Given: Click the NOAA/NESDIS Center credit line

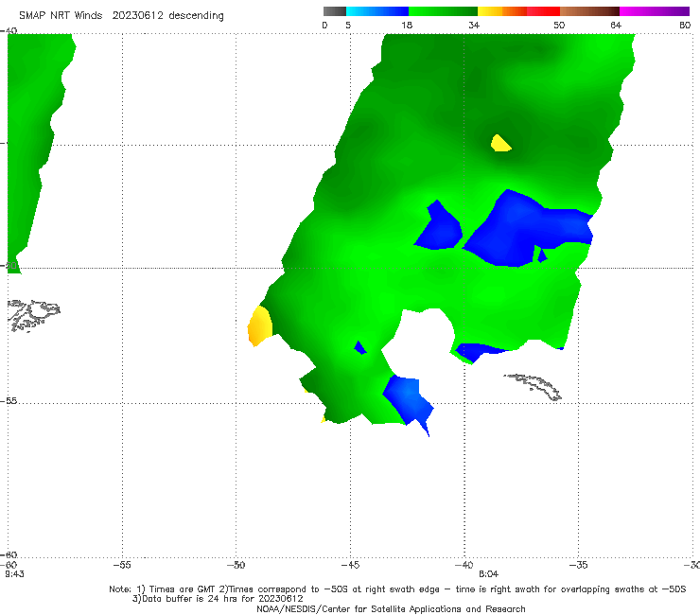Looking at the screenshot, I should 391,608.
